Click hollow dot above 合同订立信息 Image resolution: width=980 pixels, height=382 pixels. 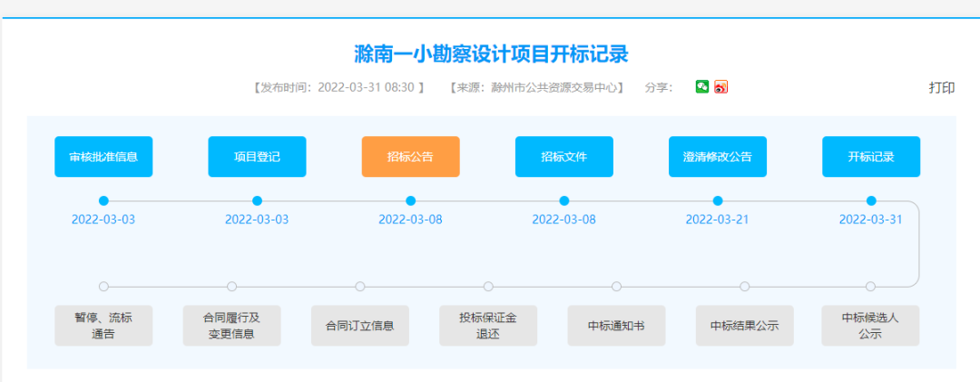pos(360,287)
